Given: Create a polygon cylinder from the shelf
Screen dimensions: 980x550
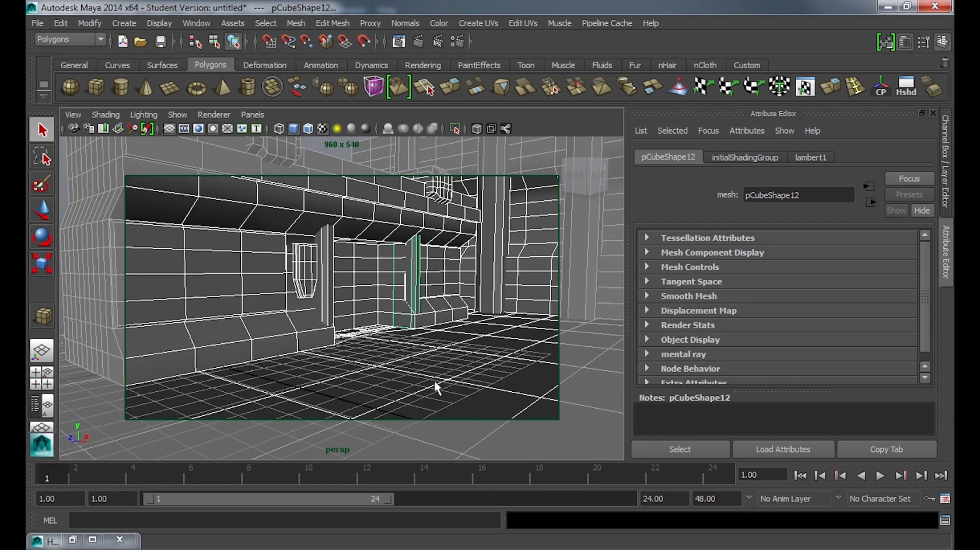Looking at the screenshot, I should point(121,88).
